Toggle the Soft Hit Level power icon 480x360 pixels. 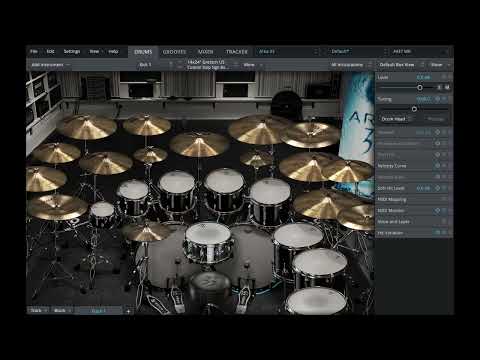point(438,188)
